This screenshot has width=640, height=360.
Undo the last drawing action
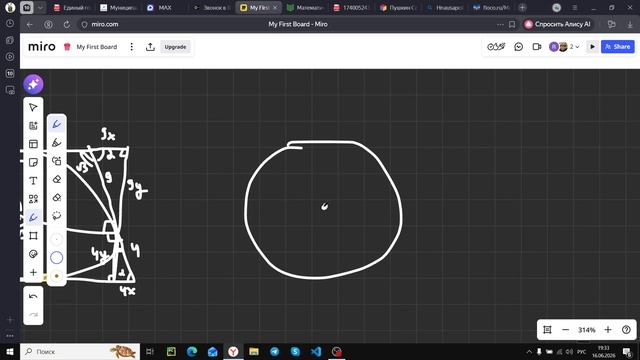point(33,296)
